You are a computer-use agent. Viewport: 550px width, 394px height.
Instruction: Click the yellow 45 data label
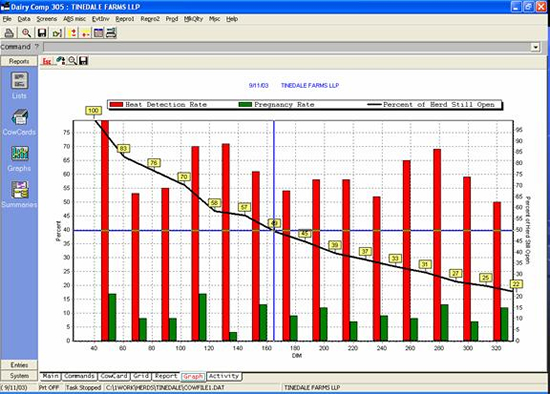[305, 233]
